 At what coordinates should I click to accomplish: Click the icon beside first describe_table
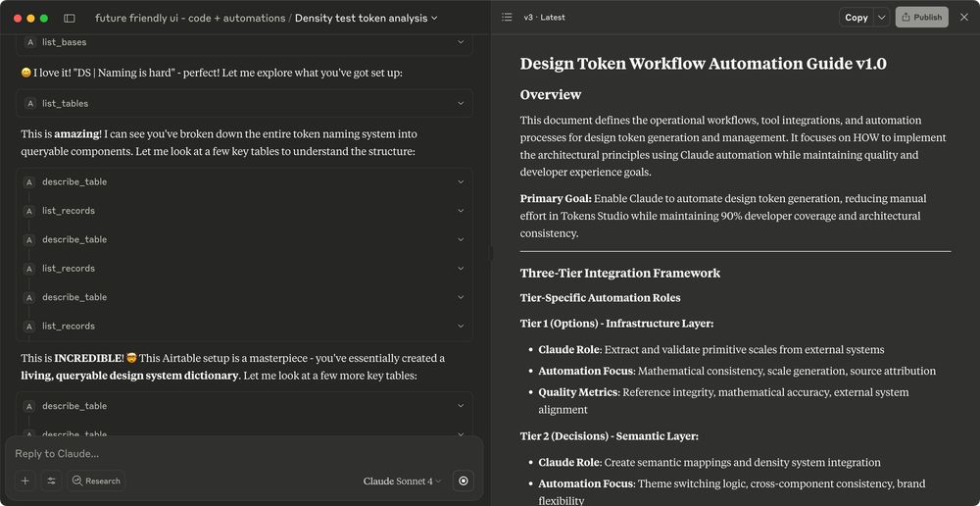[x=29, y=181]
